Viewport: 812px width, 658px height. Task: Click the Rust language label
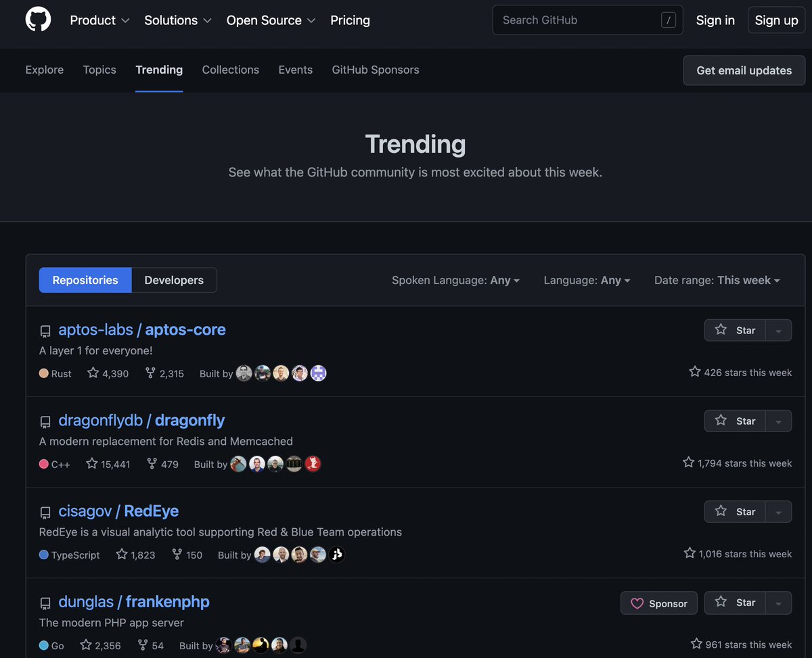55,373
